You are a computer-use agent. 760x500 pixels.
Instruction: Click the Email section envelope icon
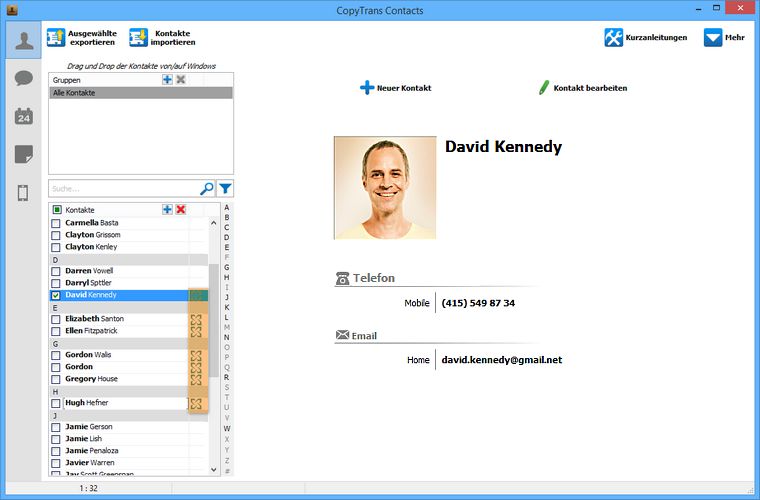(x=342, y=335)
